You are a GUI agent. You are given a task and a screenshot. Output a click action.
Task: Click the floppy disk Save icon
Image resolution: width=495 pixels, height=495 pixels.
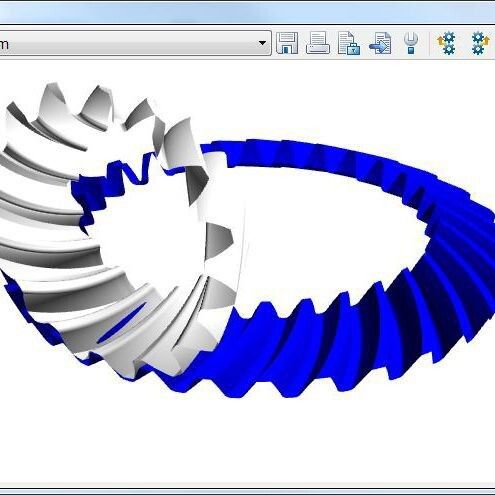287,43
